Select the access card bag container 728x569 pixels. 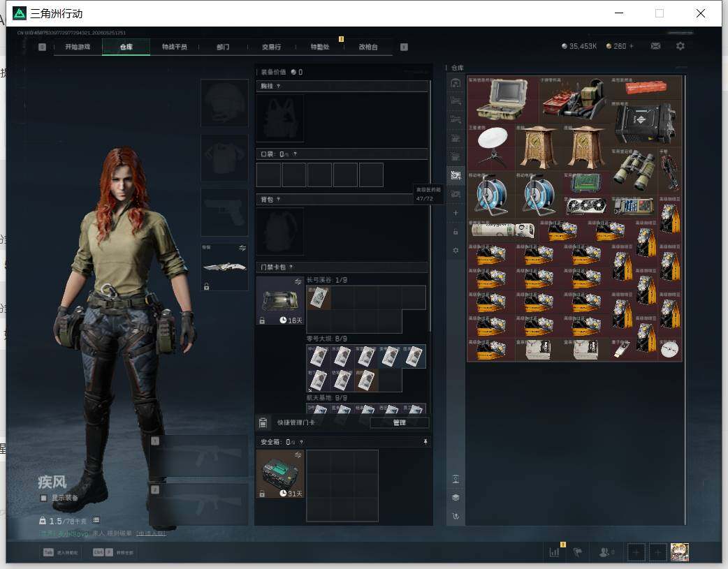[280, 301]
